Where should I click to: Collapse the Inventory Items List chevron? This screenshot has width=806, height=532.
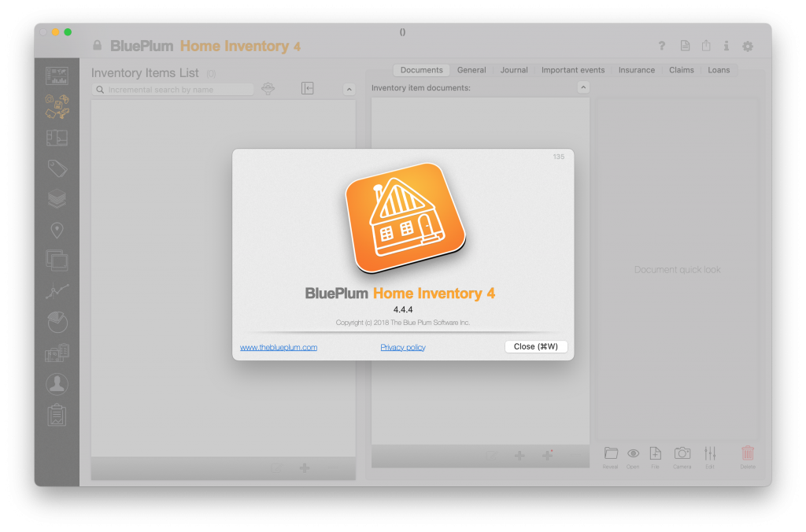point(349,89)
